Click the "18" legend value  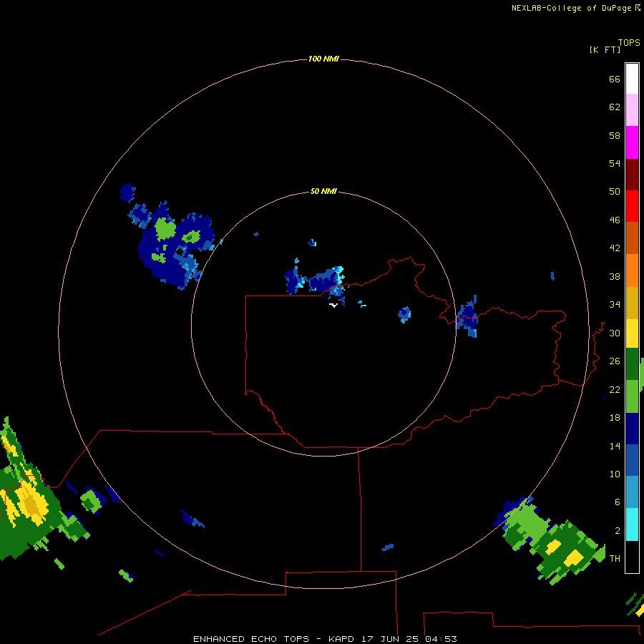click(x=615, y=418)
